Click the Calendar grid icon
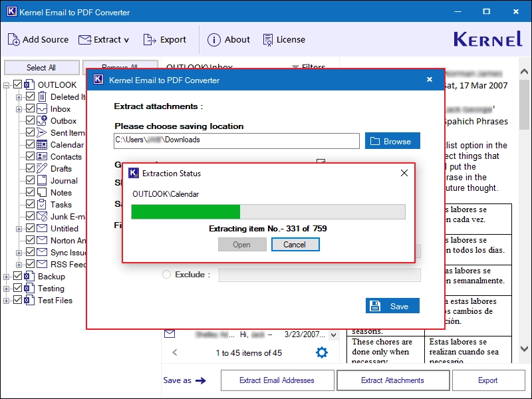 coord(42,144)
